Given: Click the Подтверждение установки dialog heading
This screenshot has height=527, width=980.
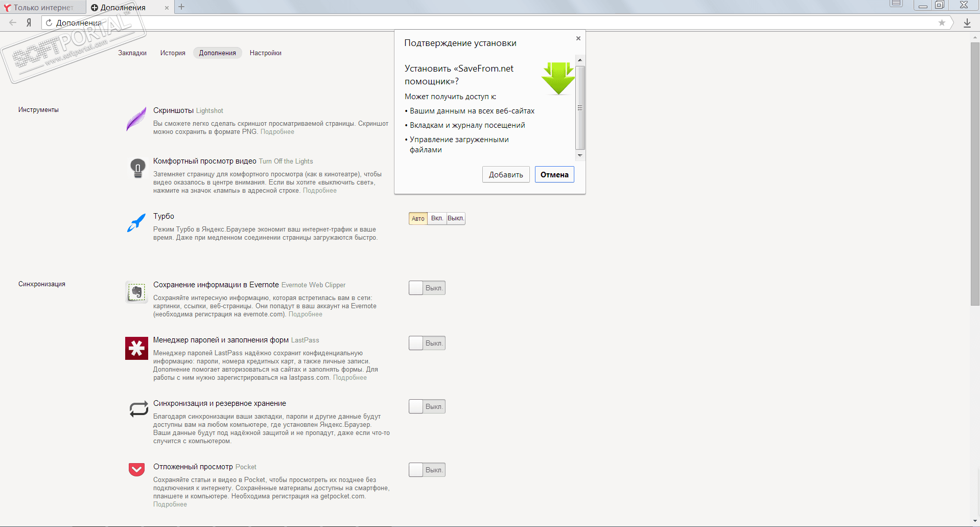Looking at the screenshot, I should (460, 43).
